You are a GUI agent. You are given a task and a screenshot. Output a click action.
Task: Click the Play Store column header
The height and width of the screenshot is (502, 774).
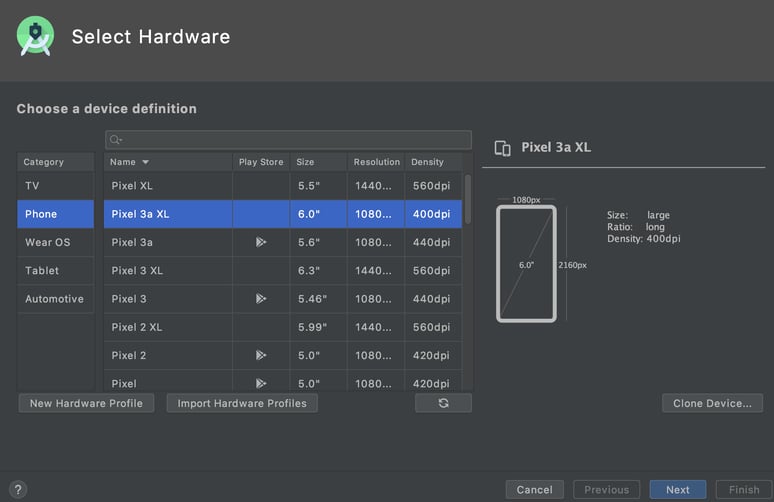[261, 162]
